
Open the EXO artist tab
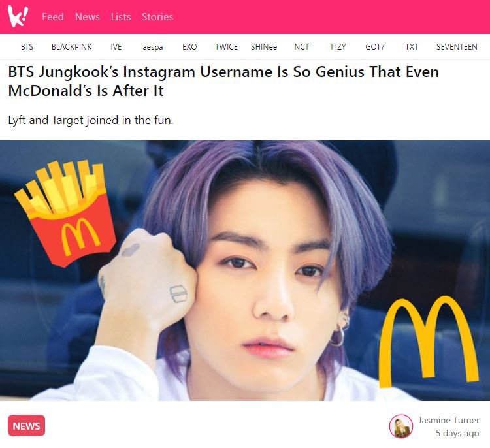point(189,47)
